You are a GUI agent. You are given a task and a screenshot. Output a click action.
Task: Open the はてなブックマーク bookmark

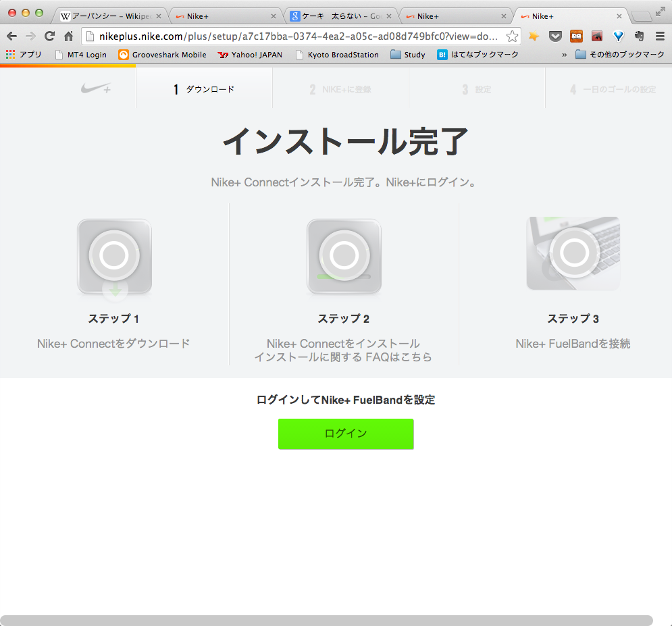(x=478, y=55)
